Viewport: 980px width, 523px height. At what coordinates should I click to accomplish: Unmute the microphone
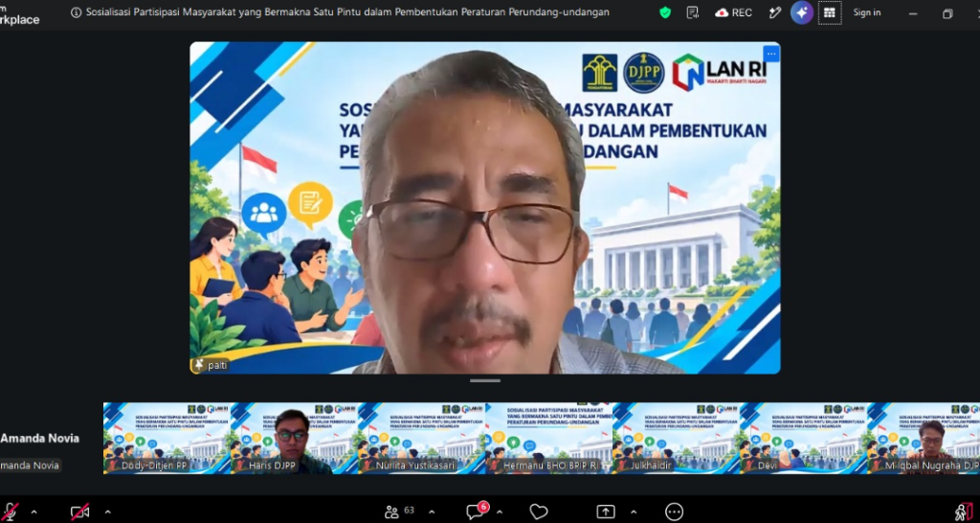pyautogui.click(x=10, y=512)
